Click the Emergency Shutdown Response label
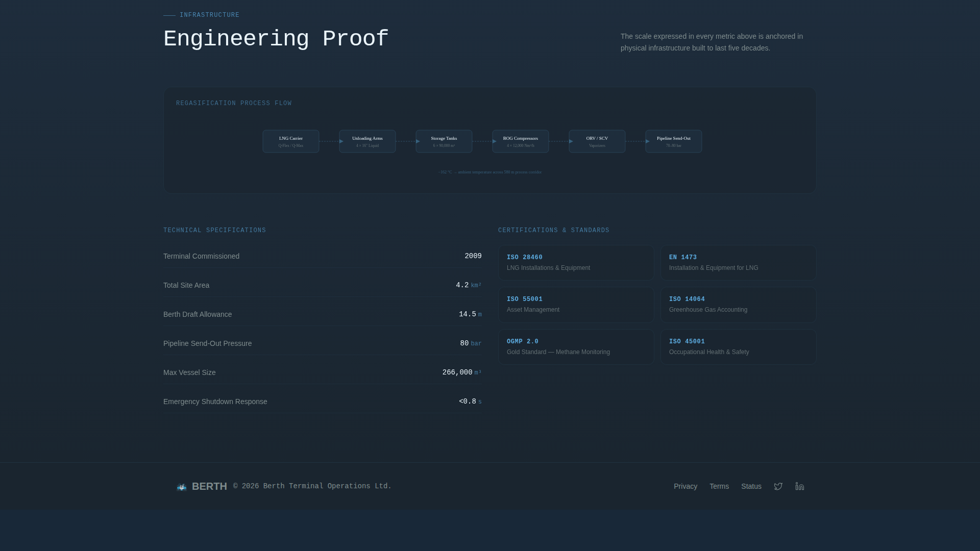Screen dimensions: 980x551 pyautogui.click(x=215, y=402)
